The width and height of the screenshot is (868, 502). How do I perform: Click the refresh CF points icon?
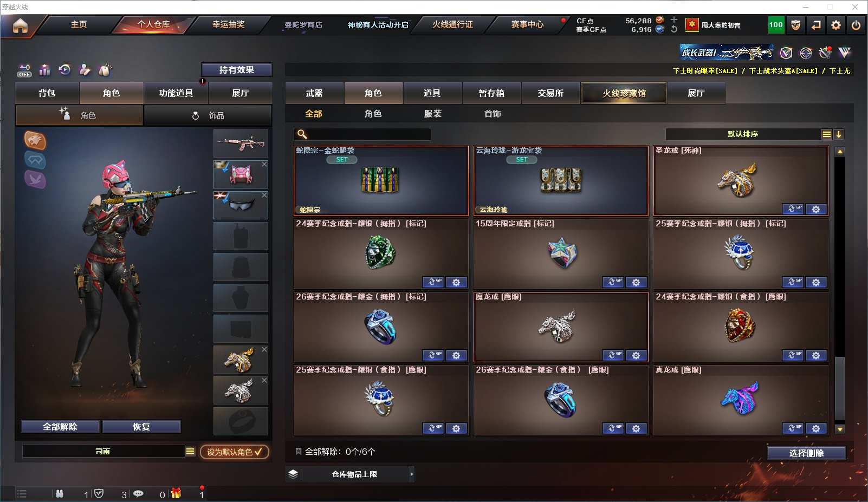click(674, 29)
